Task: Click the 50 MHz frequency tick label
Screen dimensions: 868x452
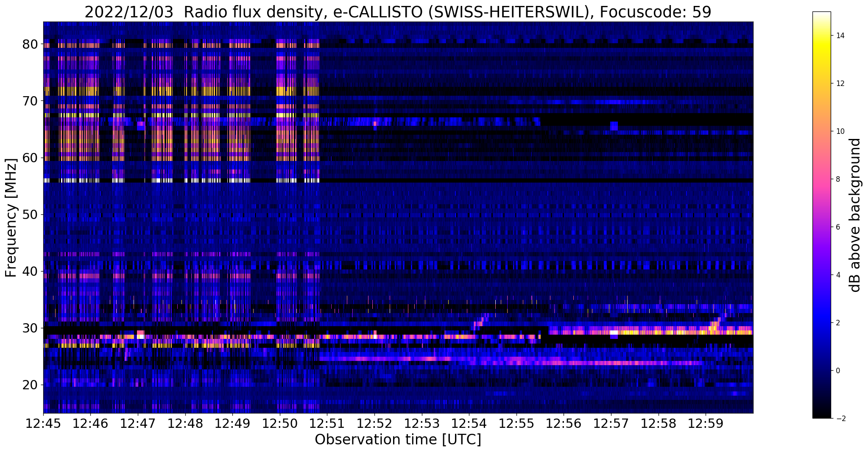Action: (x=30, y=214)
